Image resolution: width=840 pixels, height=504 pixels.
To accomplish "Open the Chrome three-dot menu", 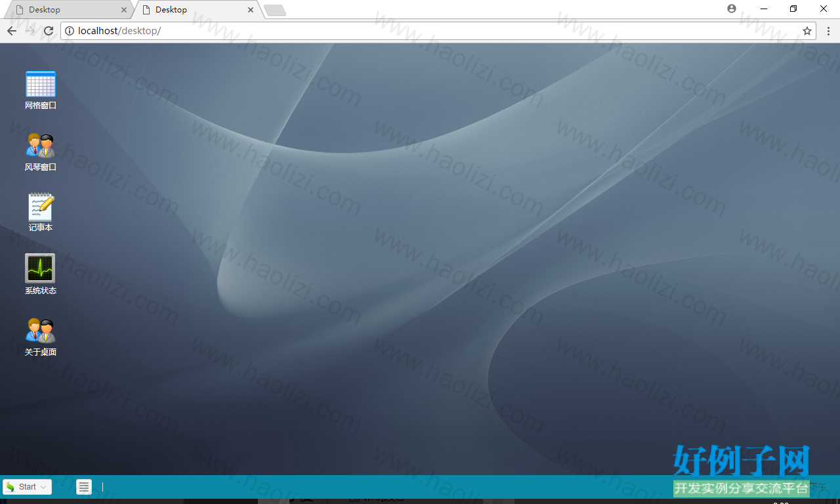I will [828, 31].
